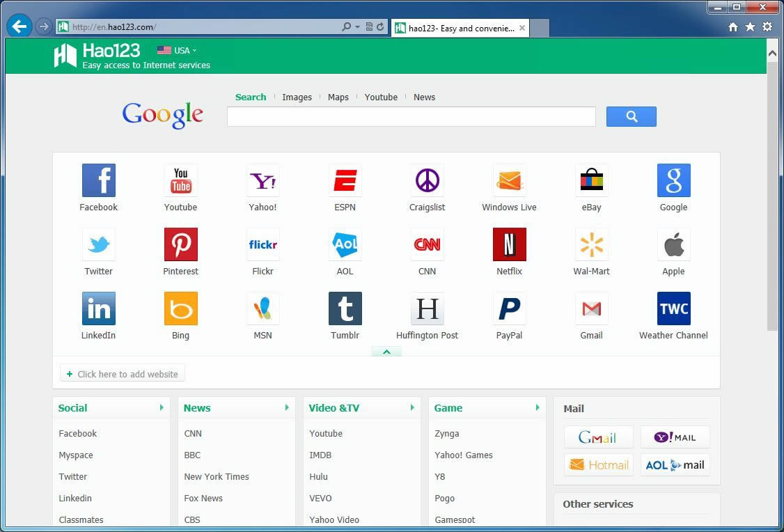Expand the News category arrow
784x532 pixels.
click(x=287, y=407)
